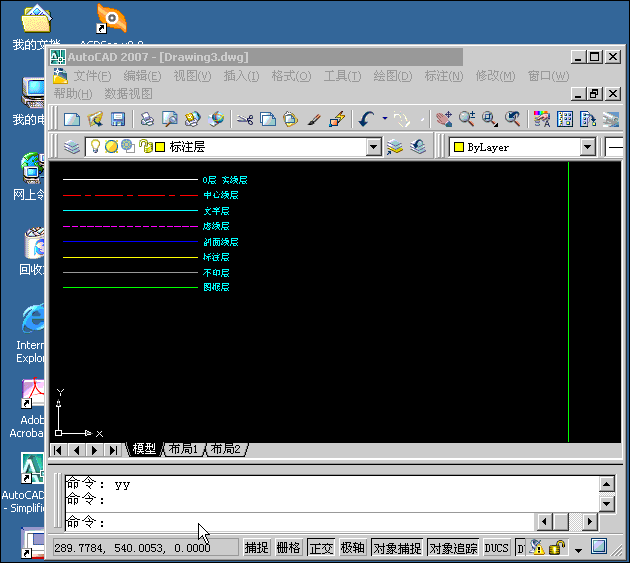Toggle layer on/off lightbulb icon
630x563 pixels.
tap(95, 147)
